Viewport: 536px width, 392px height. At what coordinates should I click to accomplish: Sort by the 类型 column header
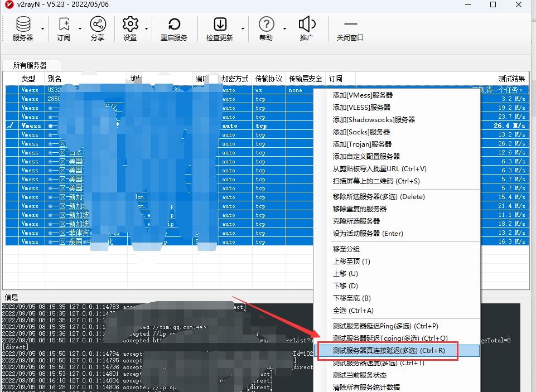28,79
